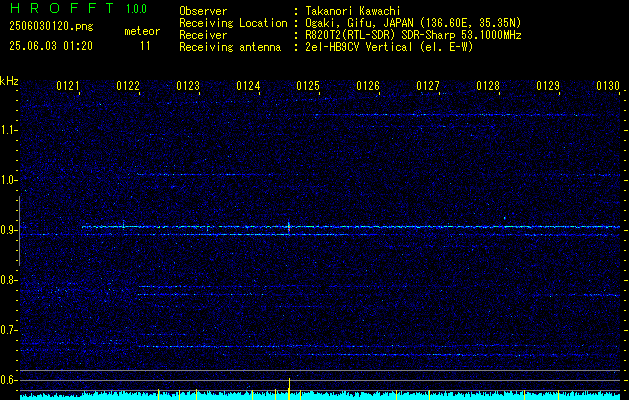Image resolution: width=629 pixels, height=400 pixels.
Task: Click the observer name Takanori Kawachi
Action: pos(353,11)
